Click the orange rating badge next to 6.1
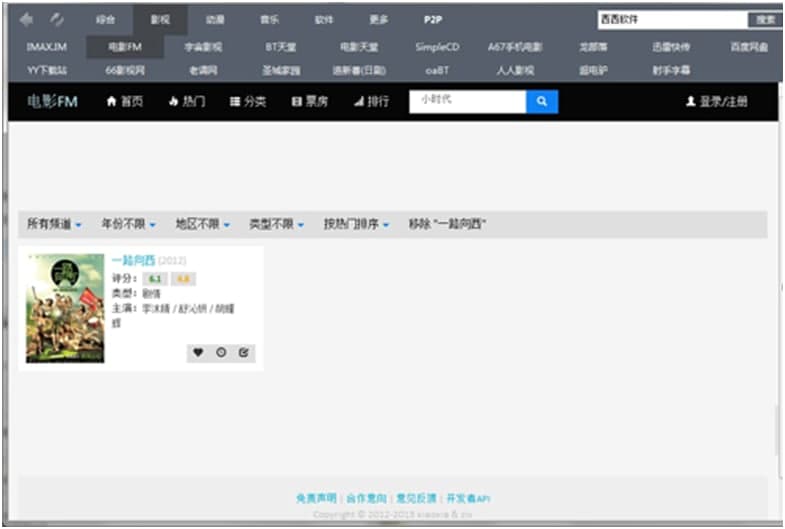 click(x=183, y=279)
